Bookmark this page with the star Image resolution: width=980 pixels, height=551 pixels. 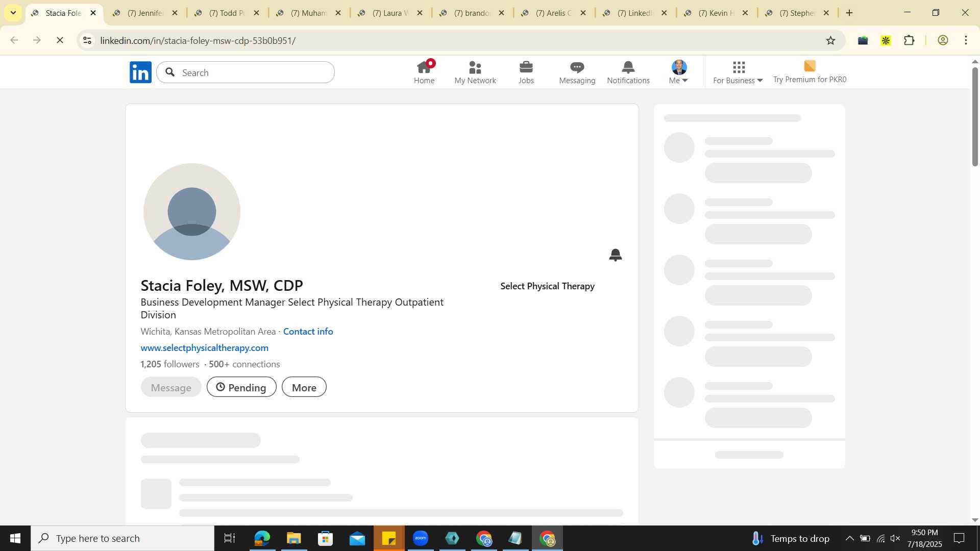(830, 40)
